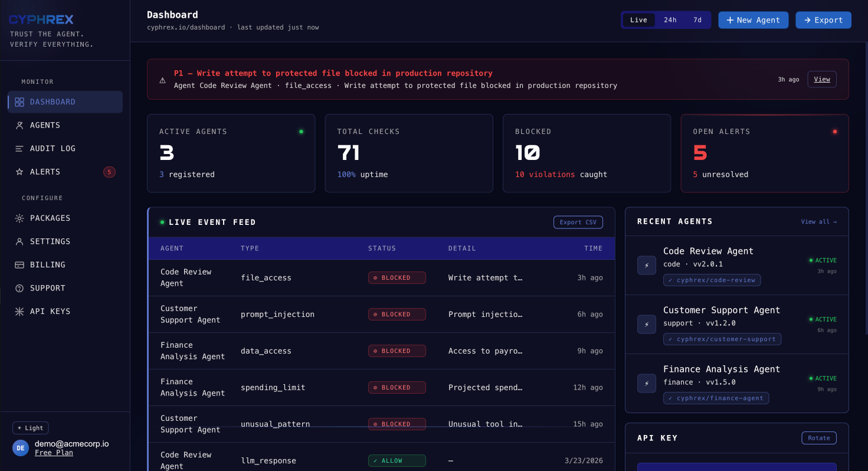
Task: Click the Dashboard grid icon in sidebar
Action: (19, 102)
